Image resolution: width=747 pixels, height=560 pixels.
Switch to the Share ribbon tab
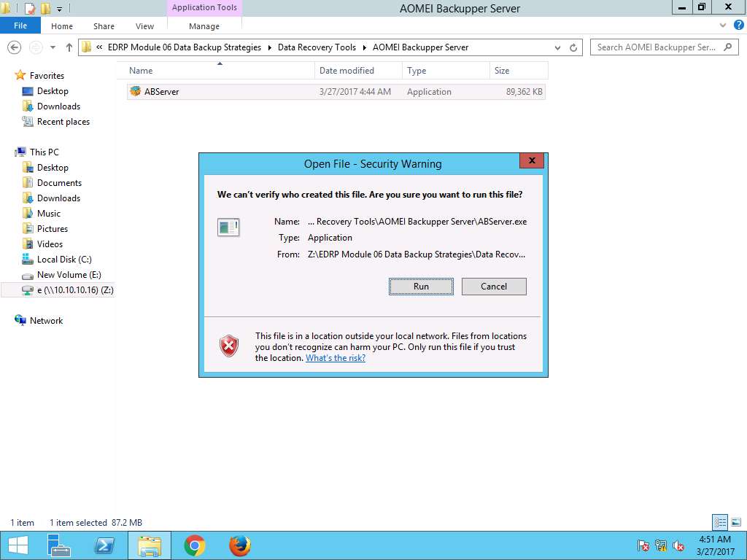[x=104, y=26]
